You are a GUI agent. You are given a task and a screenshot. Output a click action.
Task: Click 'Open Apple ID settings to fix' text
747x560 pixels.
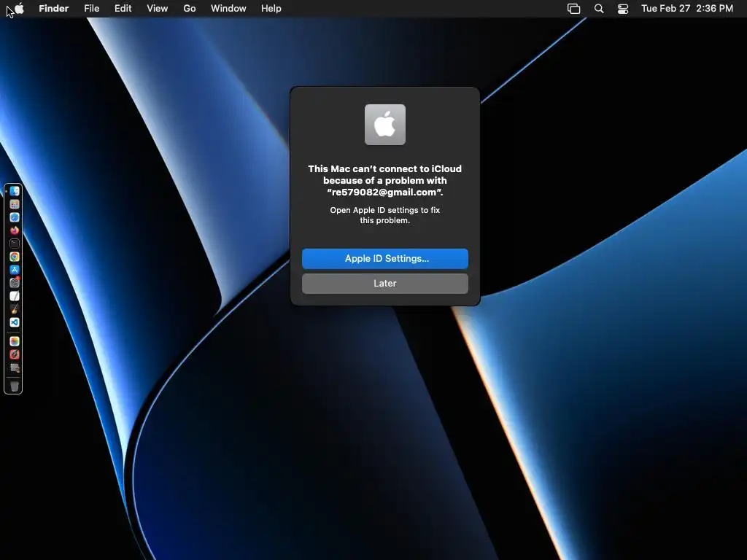(385, 210)
